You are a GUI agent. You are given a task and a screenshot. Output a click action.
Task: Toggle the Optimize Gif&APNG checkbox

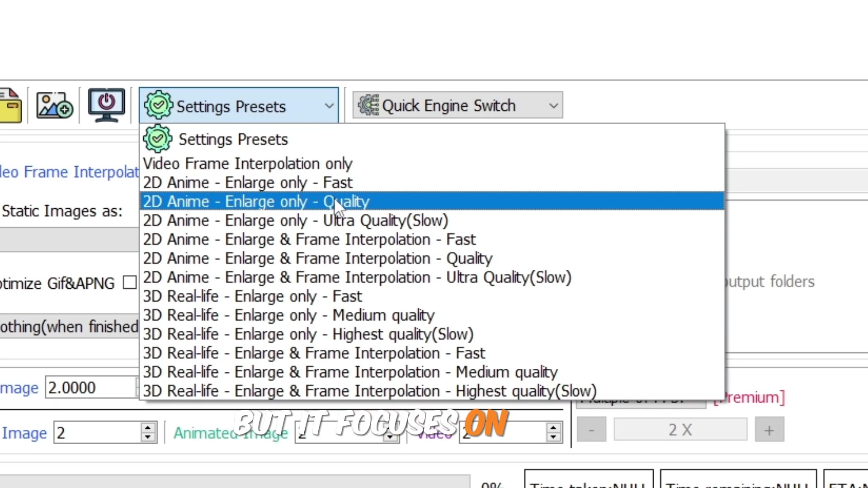(130, 283)
